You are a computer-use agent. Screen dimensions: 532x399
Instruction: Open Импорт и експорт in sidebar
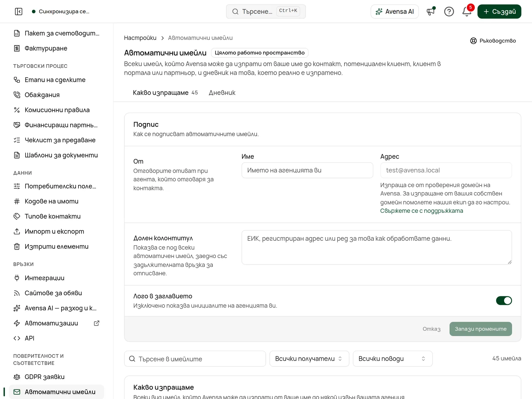tap(57, 231)
